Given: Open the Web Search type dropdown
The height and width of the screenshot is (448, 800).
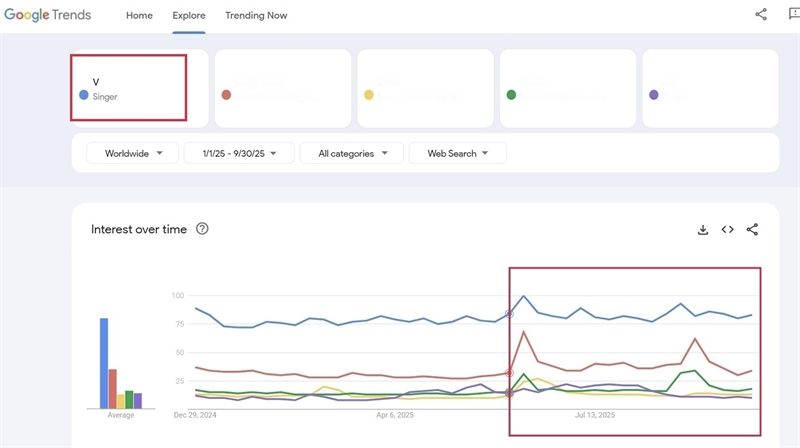Looking at the screenshot, I should point(457,153).
